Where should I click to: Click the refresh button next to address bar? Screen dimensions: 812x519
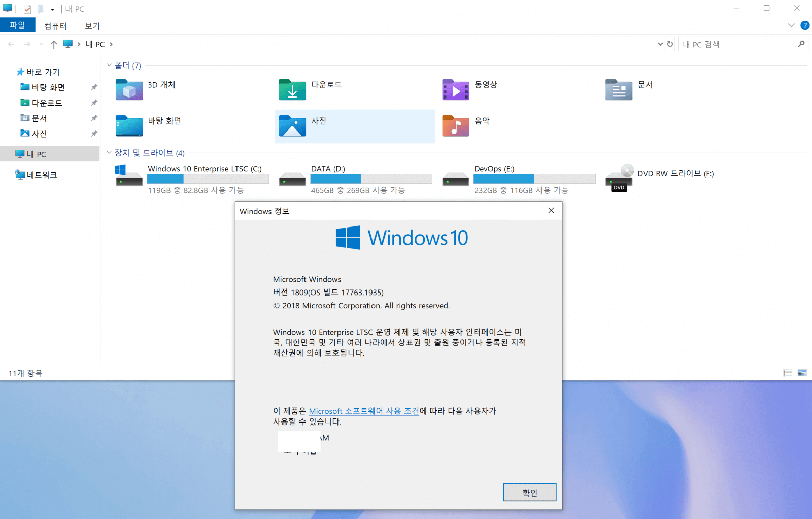(x=670, y=44)
